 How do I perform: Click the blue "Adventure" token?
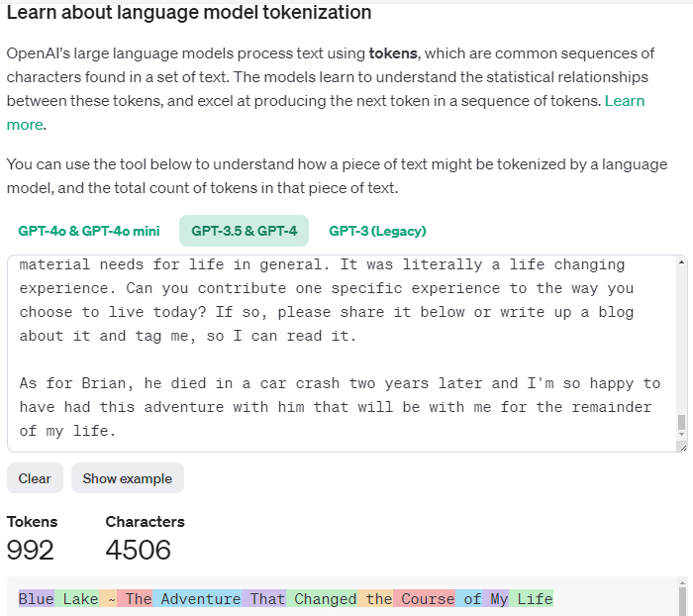[200, 598]
